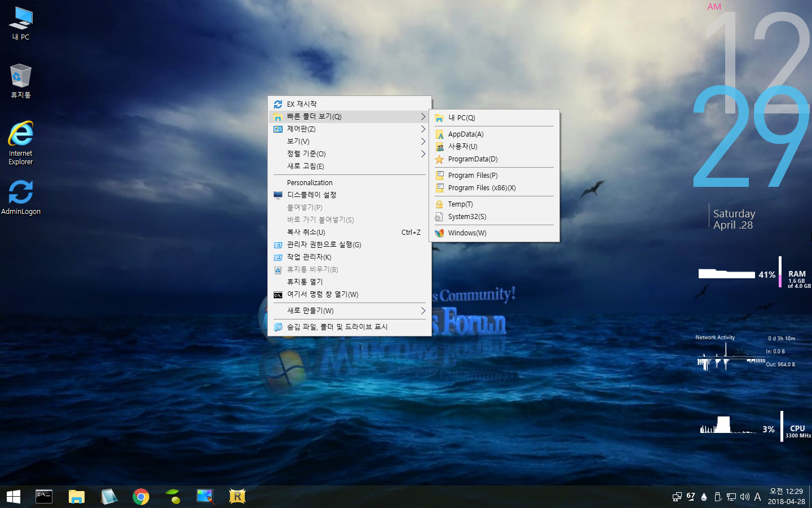Expand 빠른 폴더 보기(Q) submenu

(x=350, y=116)
